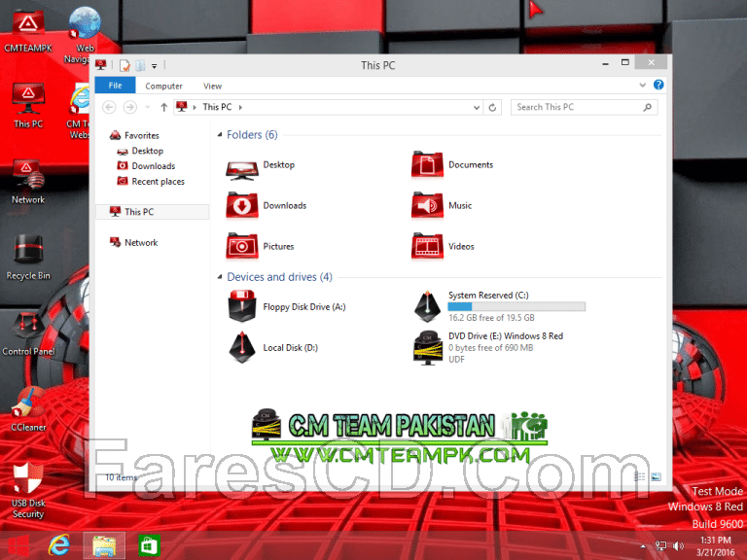Click '0 bytes free of 690 MB' text

tap(490, 348)
